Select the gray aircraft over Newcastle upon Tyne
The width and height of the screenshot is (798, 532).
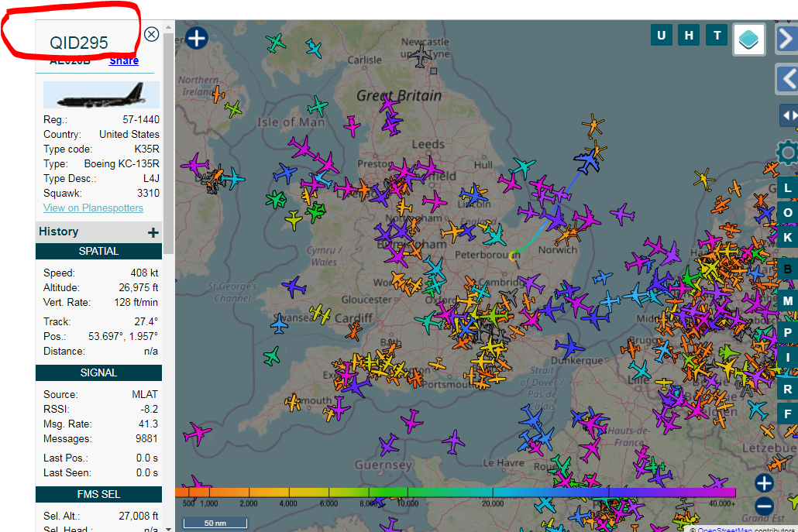(x=421, y=56)
